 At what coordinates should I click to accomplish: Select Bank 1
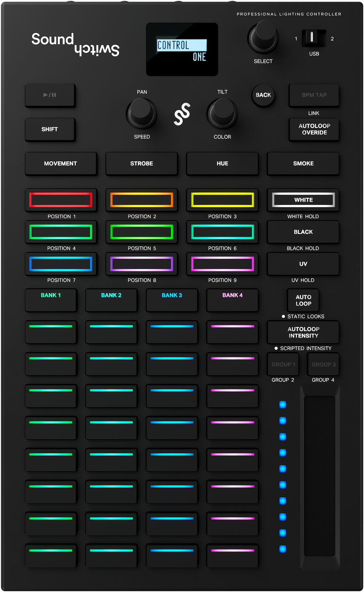coord(51,300)
